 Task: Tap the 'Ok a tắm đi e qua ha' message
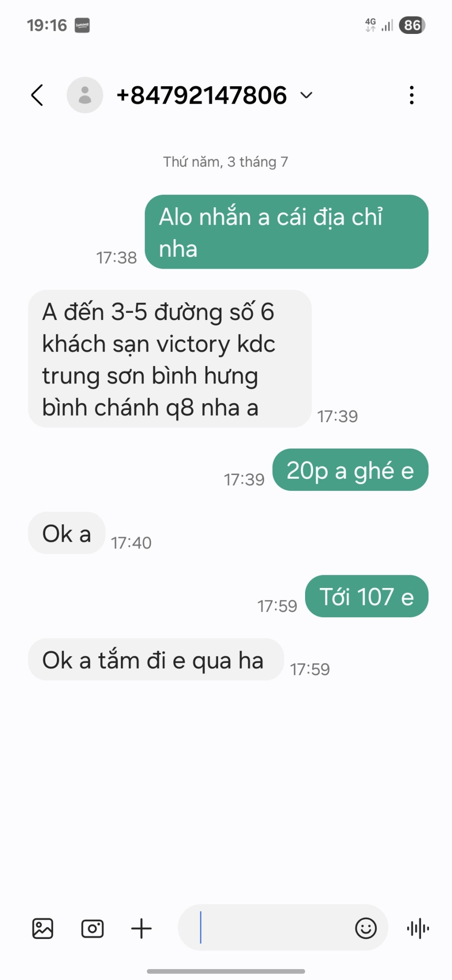coord(156,659)
